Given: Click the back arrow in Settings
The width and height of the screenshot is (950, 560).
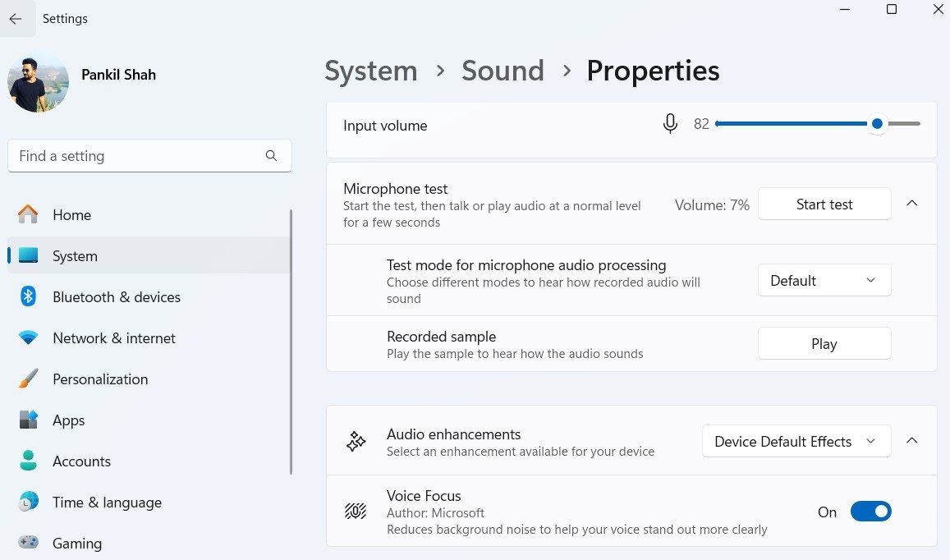Looking at the screenshot, I should click(16, 18).
